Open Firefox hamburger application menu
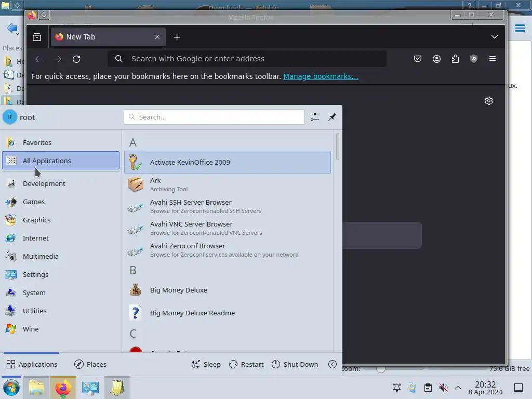Viewport: 532px width, 399px height. tap(493, 59)
